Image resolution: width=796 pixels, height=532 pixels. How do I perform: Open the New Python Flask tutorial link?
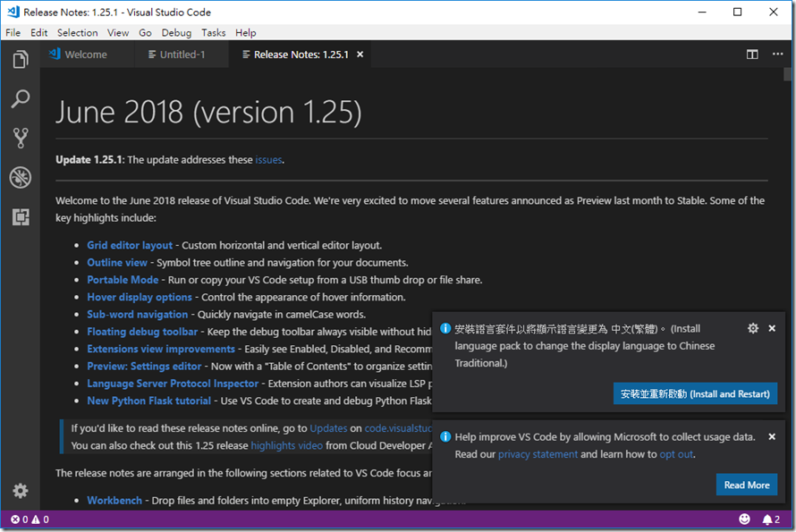[x=148, y=401]
